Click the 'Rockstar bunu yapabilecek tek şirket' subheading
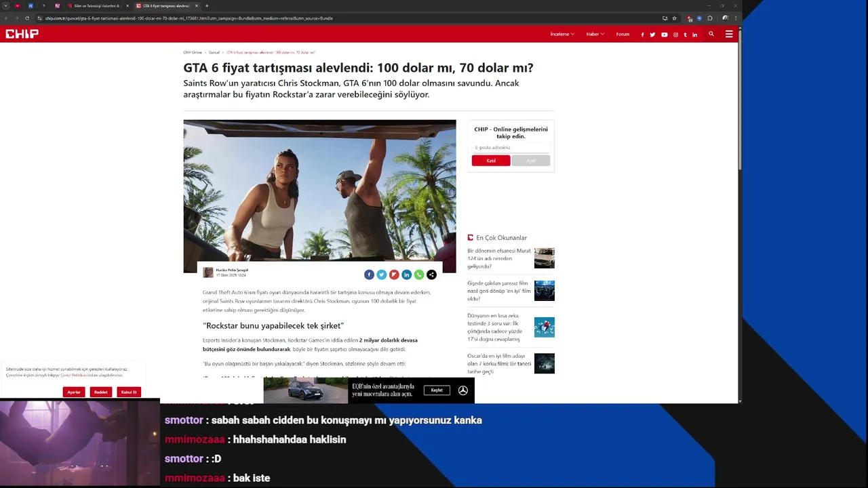 (x=273, y=326)
